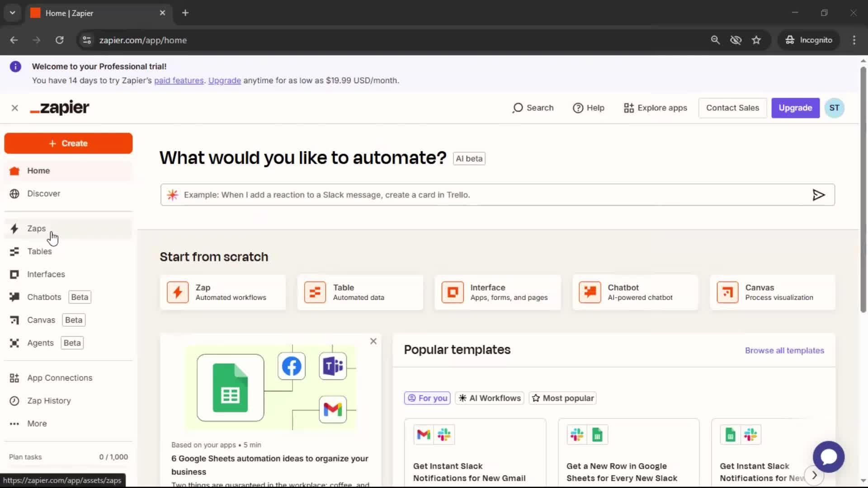The width and height of the screenshot is (868, 488).
Task: Click Plan tasks usage 0 / 1,000
Action: pyautogui.click(x=68, y=457)
